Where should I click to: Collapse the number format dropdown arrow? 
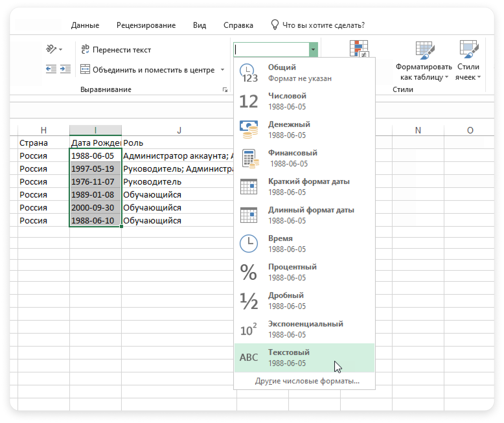click(313, 50)
